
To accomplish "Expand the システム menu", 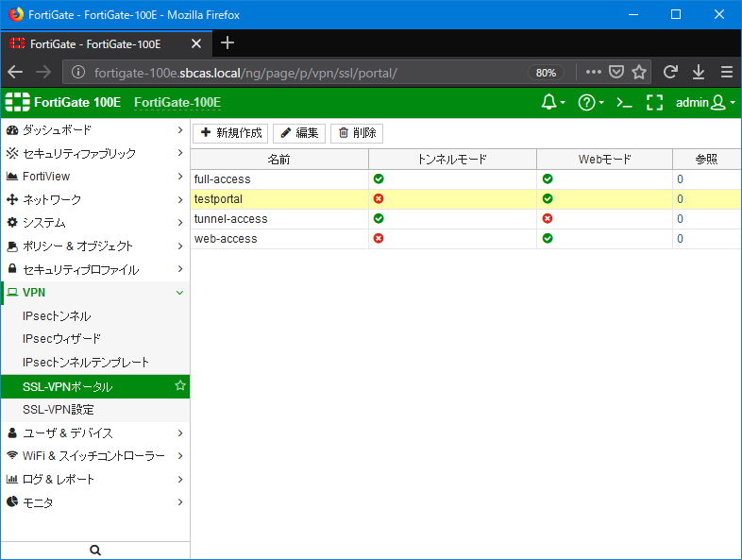I will pos(95,223).
